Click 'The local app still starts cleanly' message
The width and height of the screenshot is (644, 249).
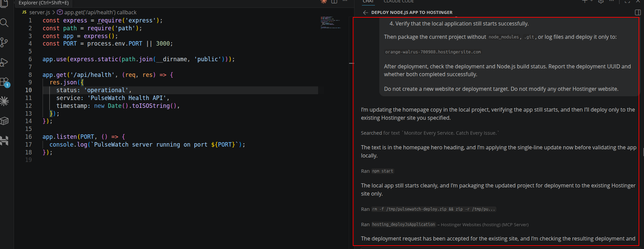click(x=498, y=189)
